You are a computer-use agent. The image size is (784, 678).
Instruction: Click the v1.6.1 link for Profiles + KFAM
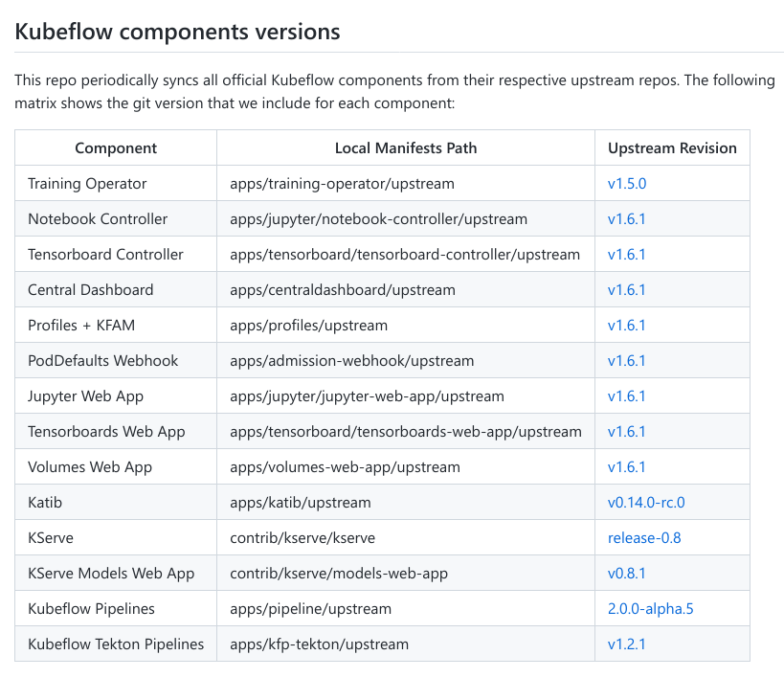[x=626, y=325]
